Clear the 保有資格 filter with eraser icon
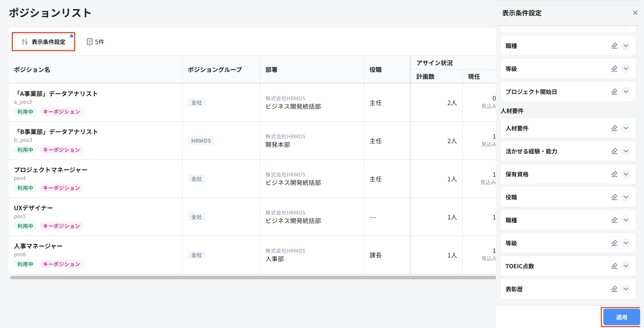The image size is (644, 328). pos(614,174)
